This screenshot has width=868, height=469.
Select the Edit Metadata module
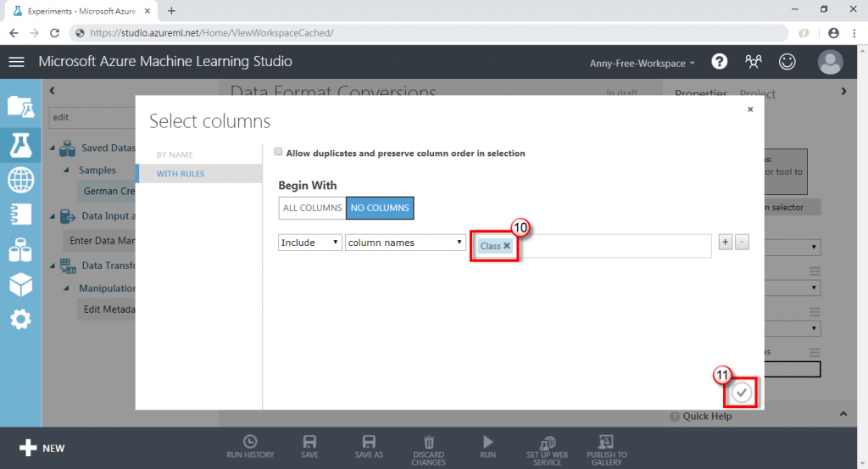coord(107,309)
